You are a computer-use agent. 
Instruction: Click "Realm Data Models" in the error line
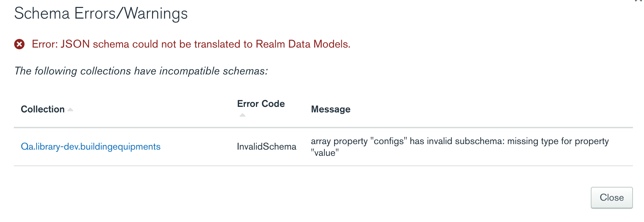click(x=303, y=44)
